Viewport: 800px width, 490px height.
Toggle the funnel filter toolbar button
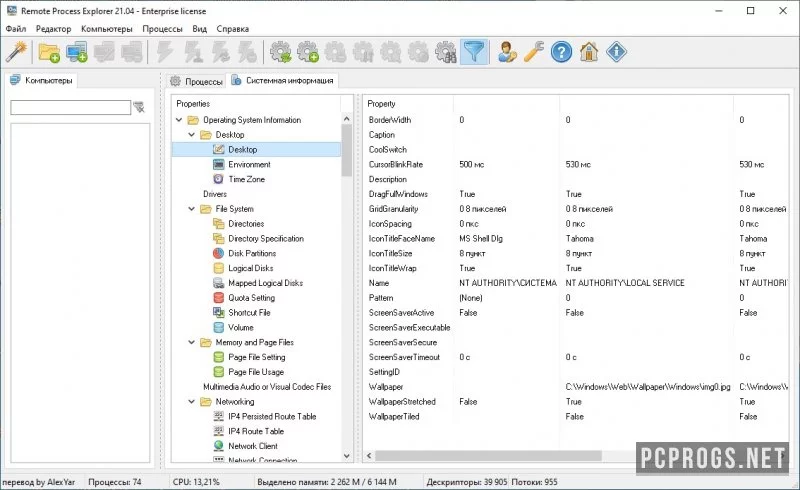[x=474, y=52]
